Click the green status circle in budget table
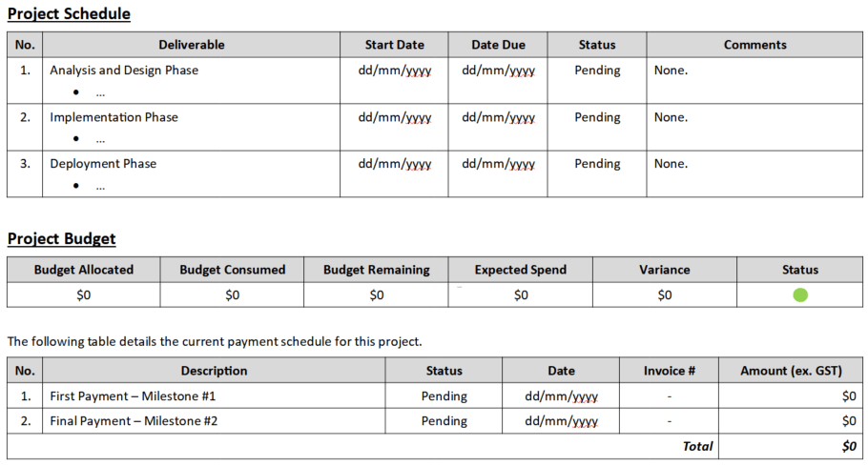 799,295
